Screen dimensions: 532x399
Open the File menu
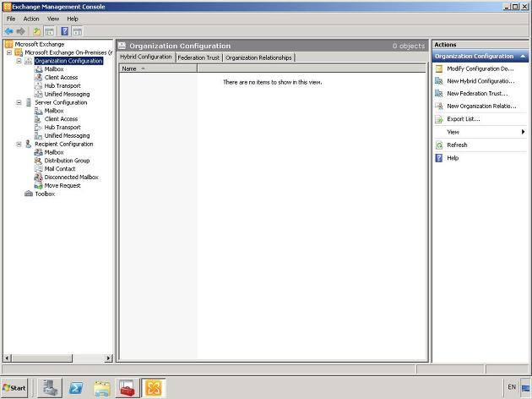[11, 19]
